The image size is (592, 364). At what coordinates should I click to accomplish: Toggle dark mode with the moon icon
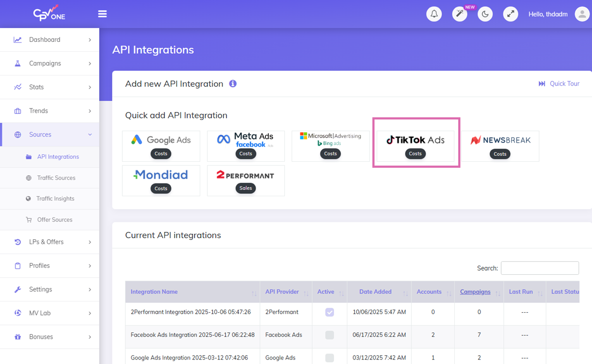[x=485, y=14]
